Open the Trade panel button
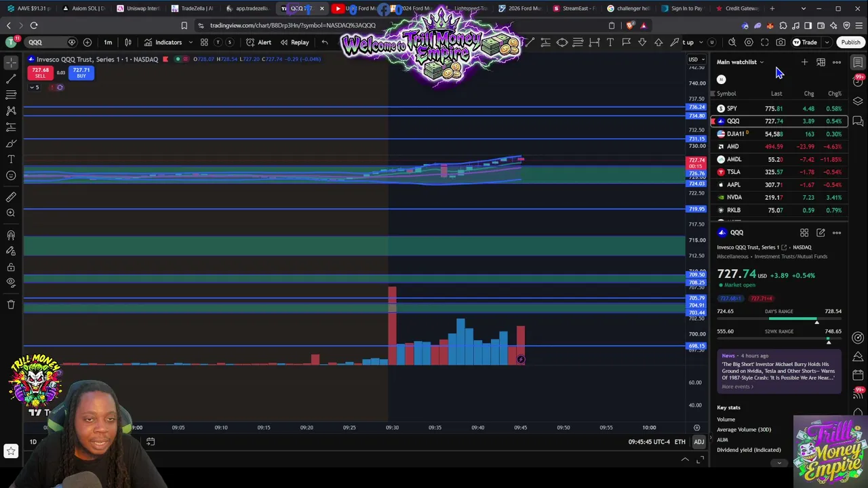This screenshot has height=488, width=868. point(805,42)
